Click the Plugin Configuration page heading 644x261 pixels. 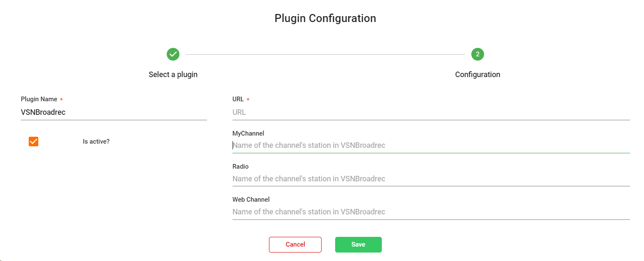(x=325, y=18)
